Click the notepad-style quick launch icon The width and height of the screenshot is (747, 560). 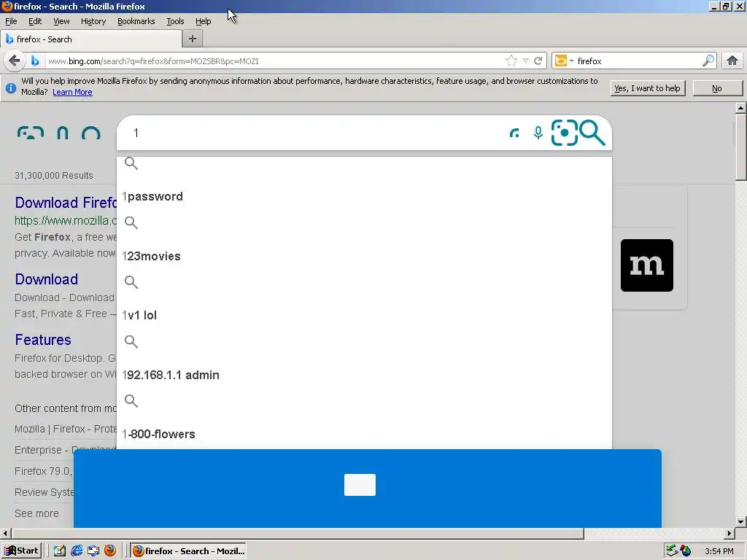60,551
